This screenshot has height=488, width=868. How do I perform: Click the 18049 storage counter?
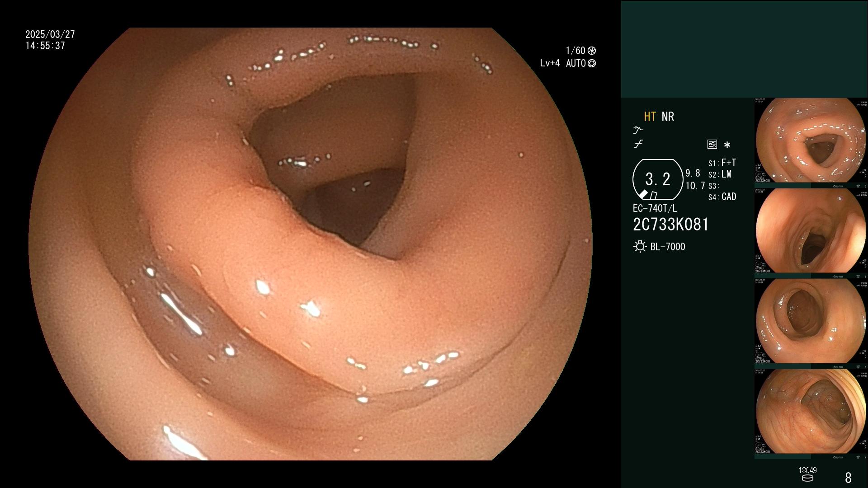[807, 470]
